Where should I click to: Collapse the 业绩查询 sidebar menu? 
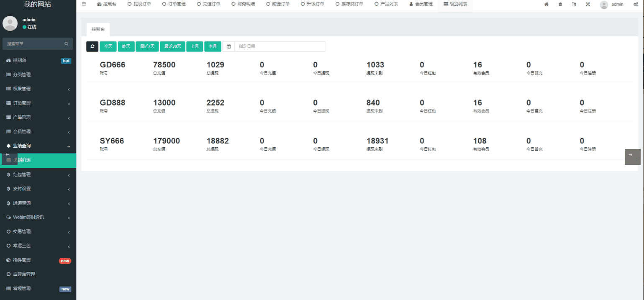(38, 146)
